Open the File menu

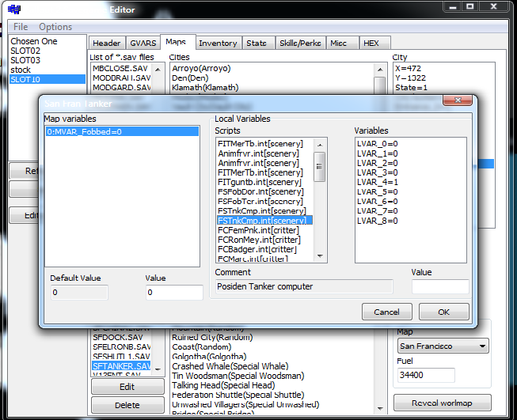tap(21, 27)
